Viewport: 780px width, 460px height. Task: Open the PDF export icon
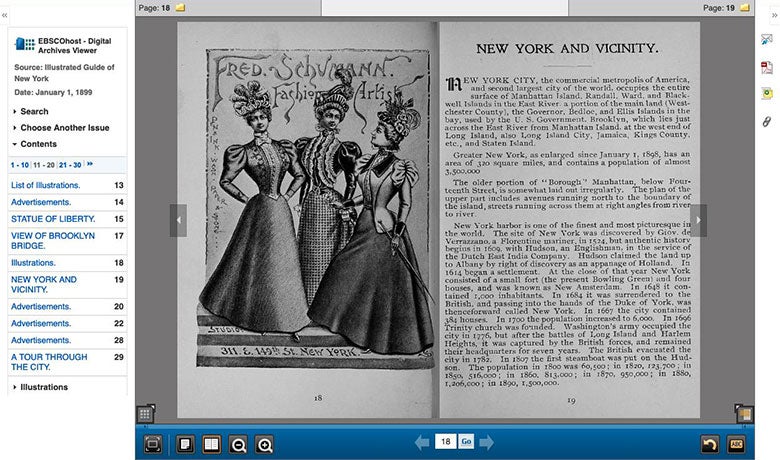[767, 67]
